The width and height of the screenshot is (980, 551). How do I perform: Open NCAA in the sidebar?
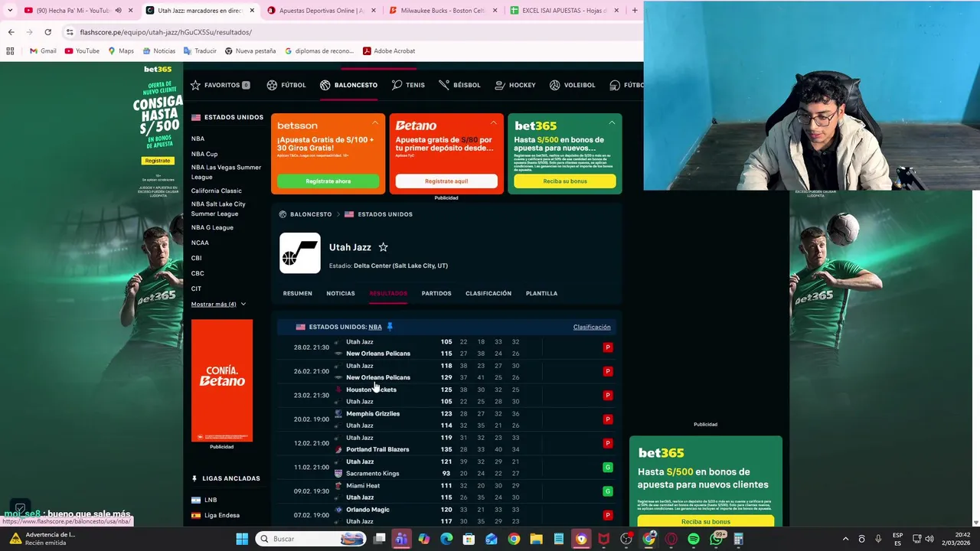pos(200,243)
